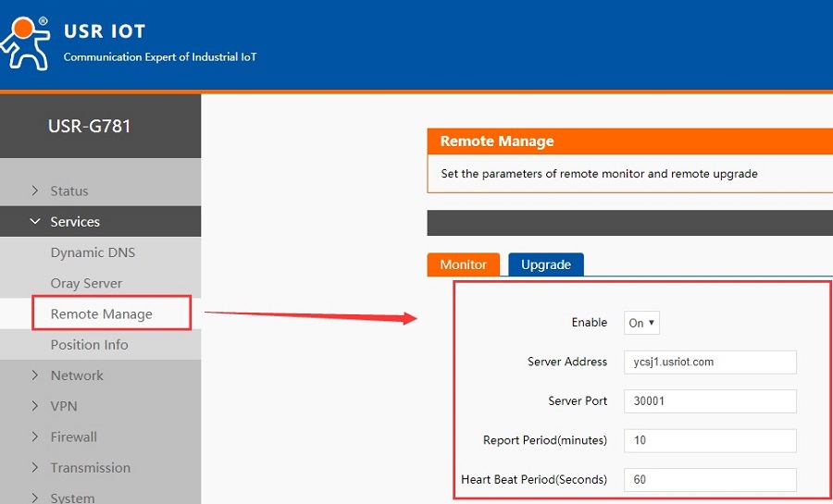Open the Position Info page

pos(89,344)
